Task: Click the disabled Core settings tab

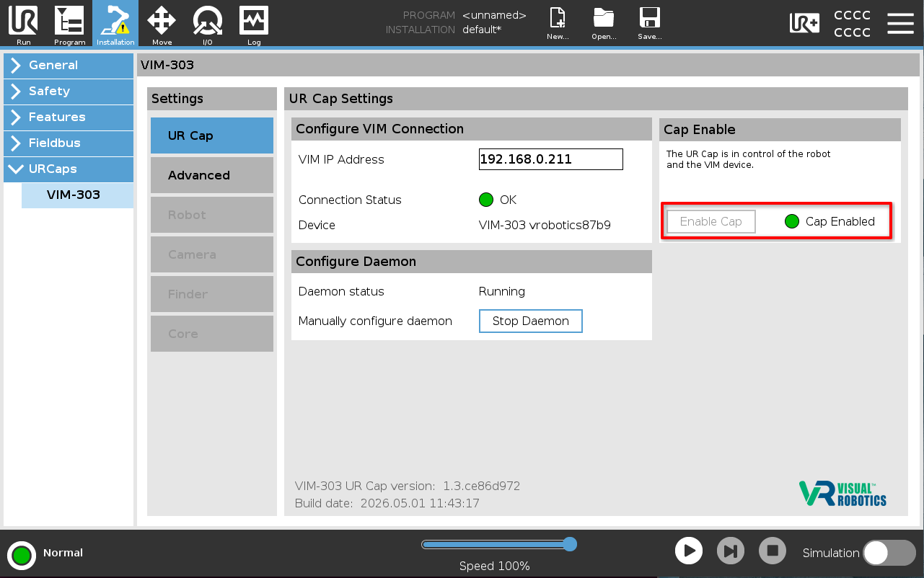Action: coord(212,334)
